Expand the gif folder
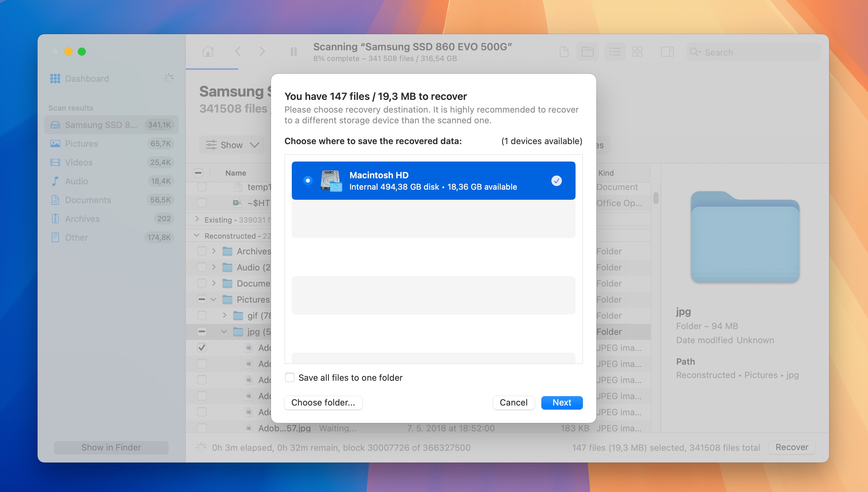The height and width of the screenshot is (492, 868). tap(225, 315)
